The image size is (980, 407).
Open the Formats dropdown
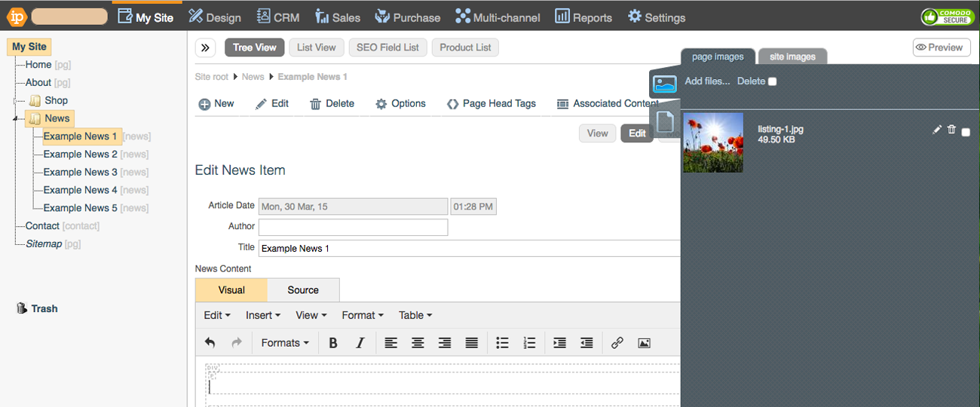(x=285, y=343)
